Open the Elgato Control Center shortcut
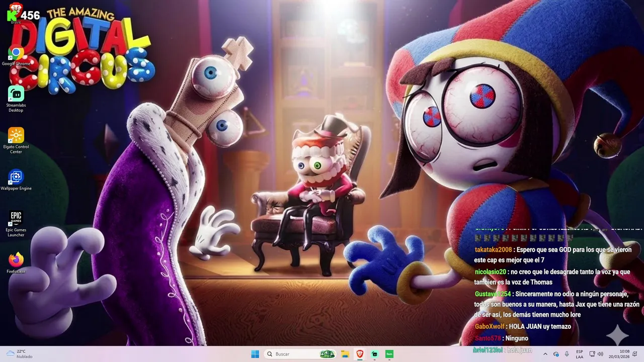This screenshot has height=362, width=644. pos(16,140)
